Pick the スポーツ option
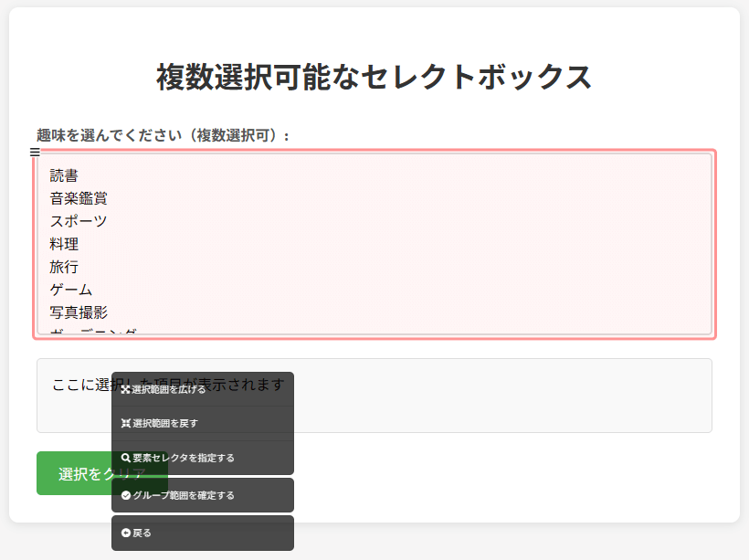This screenshot has width=749, height=560. 79,221
